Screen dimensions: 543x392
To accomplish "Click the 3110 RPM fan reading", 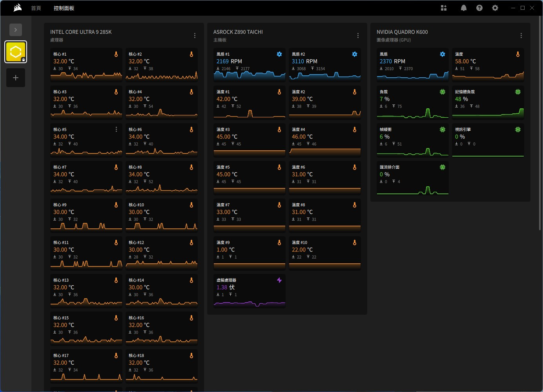I will click(x=304, y=61).
